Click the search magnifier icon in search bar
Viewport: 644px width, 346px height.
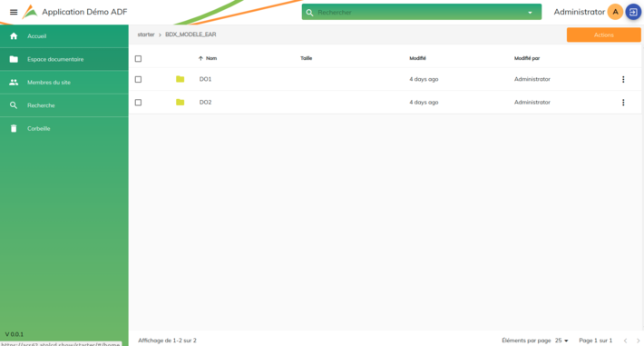click(309, 13)
